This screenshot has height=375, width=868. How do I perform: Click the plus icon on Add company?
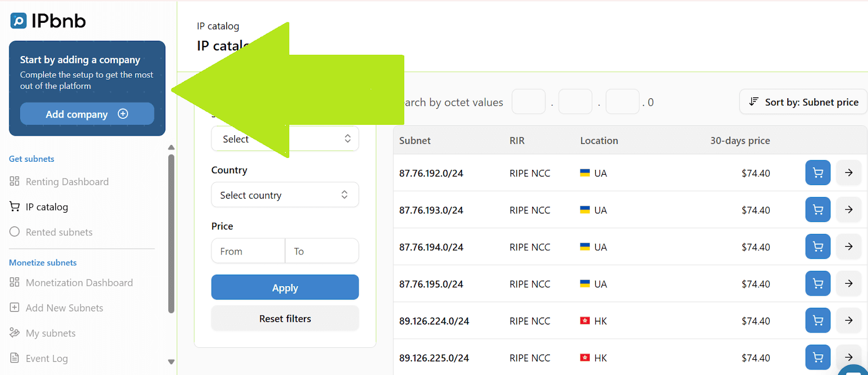click(x=123, y=114)
